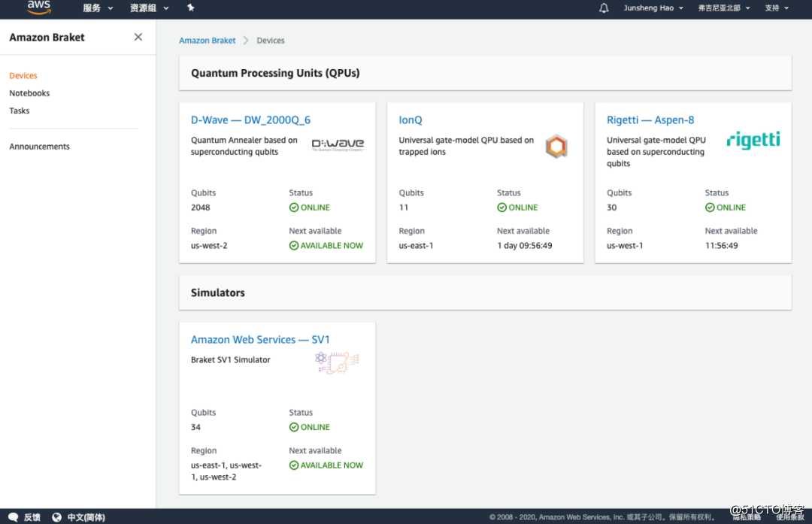Click the SV1 AVAILABLE NOW check icon
The height and width of the screenshot is (524, 812).
coord(294,465)
